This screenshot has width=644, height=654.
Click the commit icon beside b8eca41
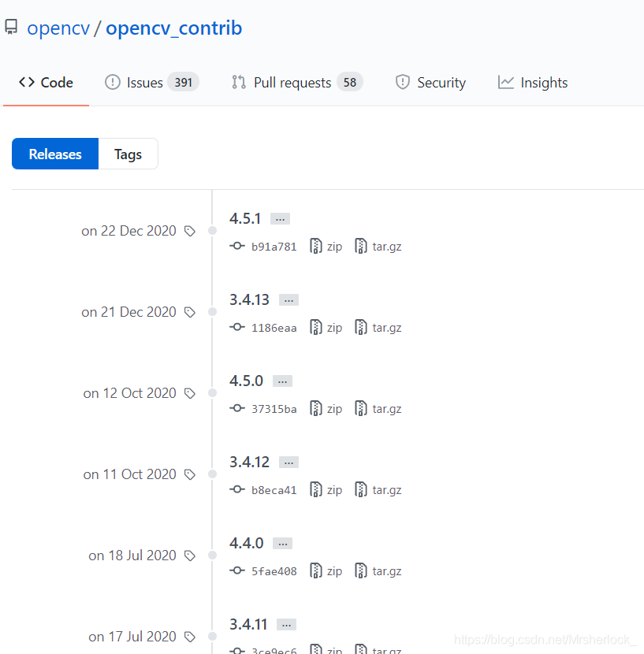[x=237, y=489]
